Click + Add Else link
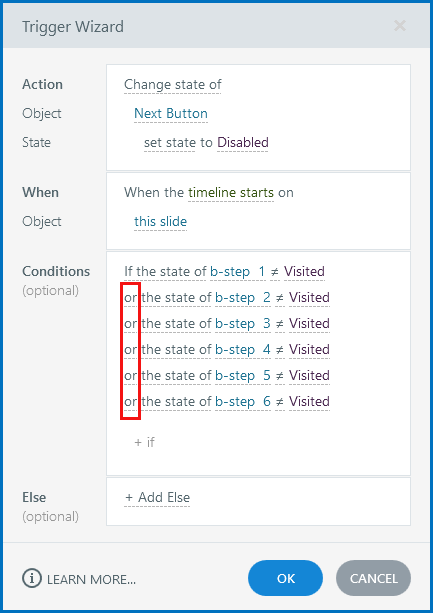 (x=157, y=497)
